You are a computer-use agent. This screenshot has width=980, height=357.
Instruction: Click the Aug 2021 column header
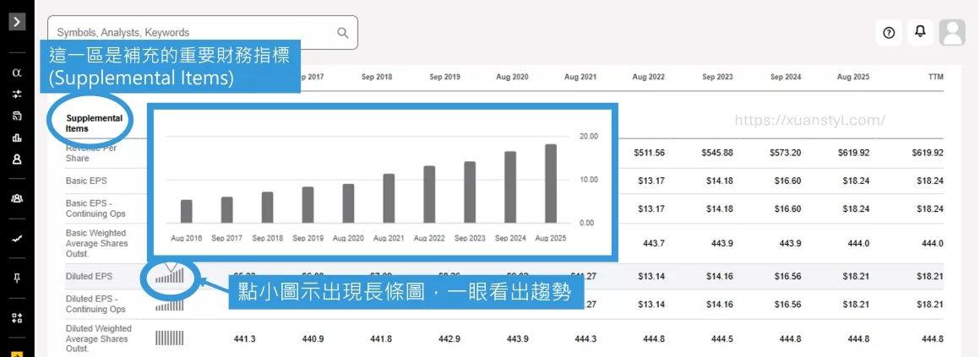pos(580,78)
